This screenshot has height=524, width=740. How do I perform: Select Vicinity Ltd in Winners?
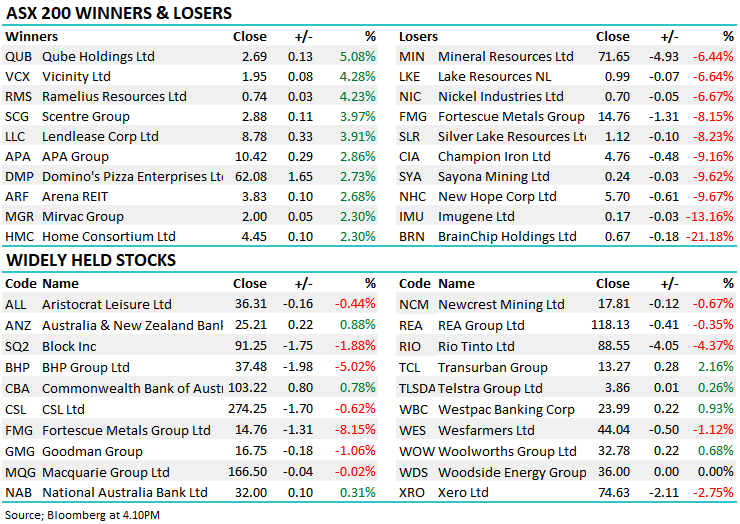pos(76,77)
